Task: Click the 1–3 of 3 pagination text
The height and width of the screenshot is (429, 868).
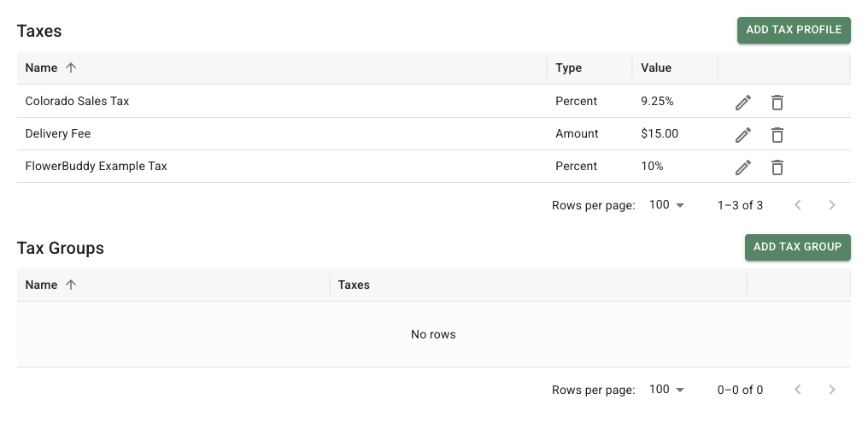Action: [740, 205]
